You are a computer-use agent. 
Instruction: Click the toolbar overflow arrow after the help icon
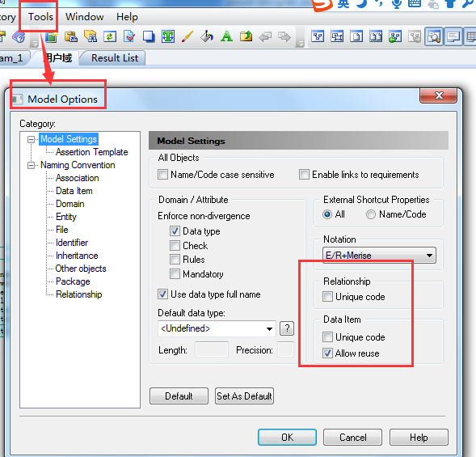click(35, 44)
